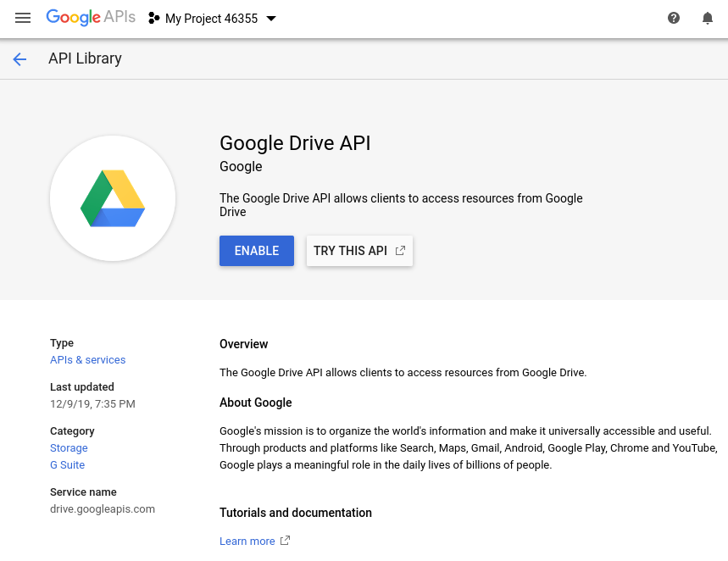Click the Try This API button
This screenshot has height=561, width=728.
pyautogui.click(x=359, y=251)
